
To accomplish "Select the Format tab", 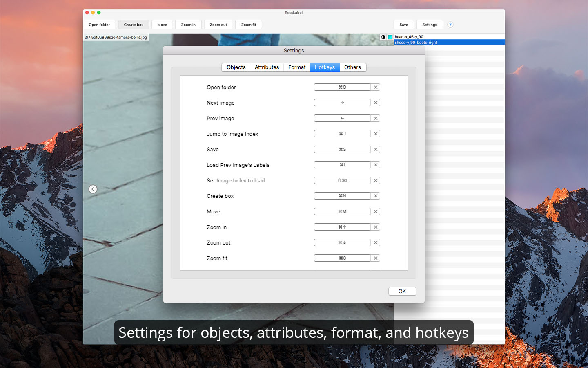I will click(x=297, y=67).
